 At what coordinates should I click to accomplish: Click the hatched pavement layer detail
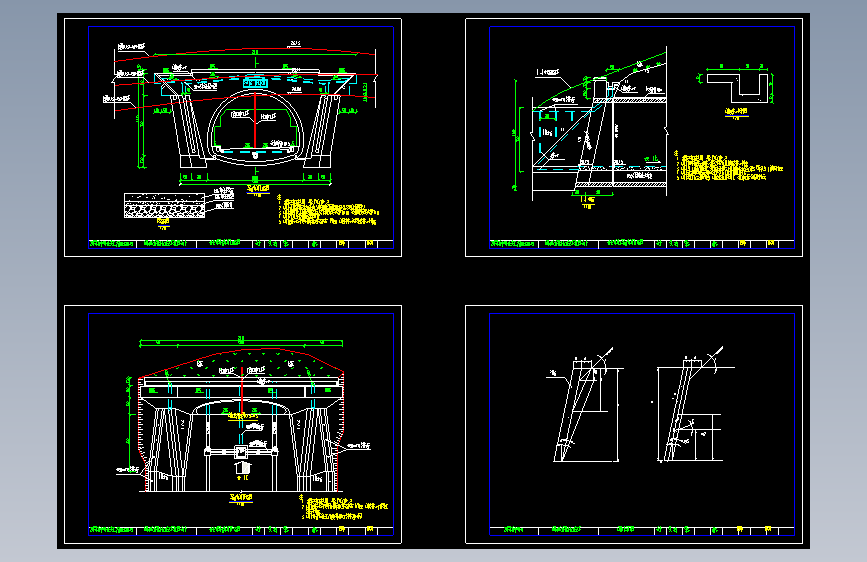tap(164, 205)
